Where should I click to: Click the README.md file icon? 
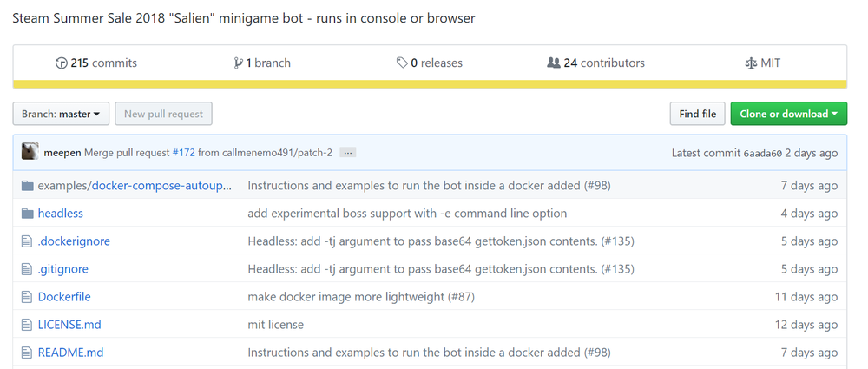27,352
